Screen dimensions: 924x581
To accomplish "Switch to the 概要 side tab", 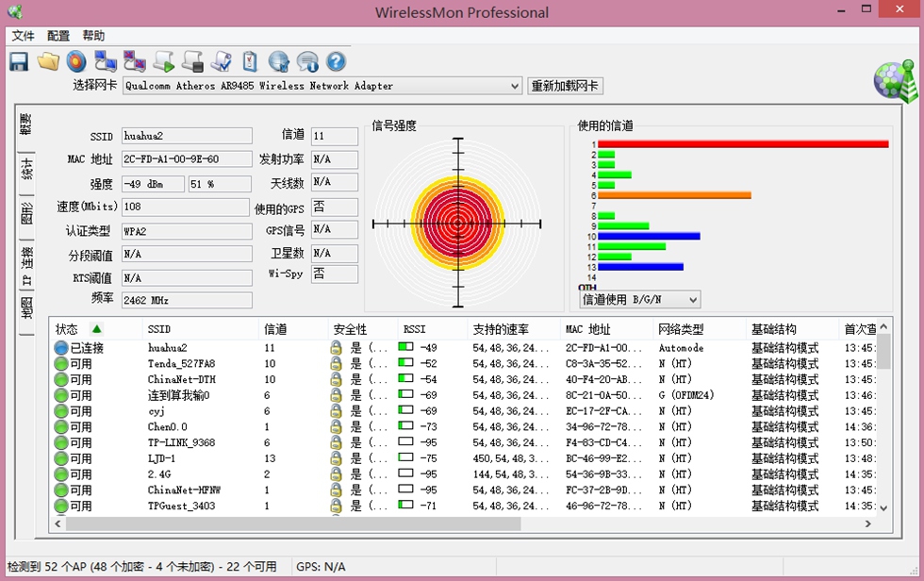I will click(25, 124).
